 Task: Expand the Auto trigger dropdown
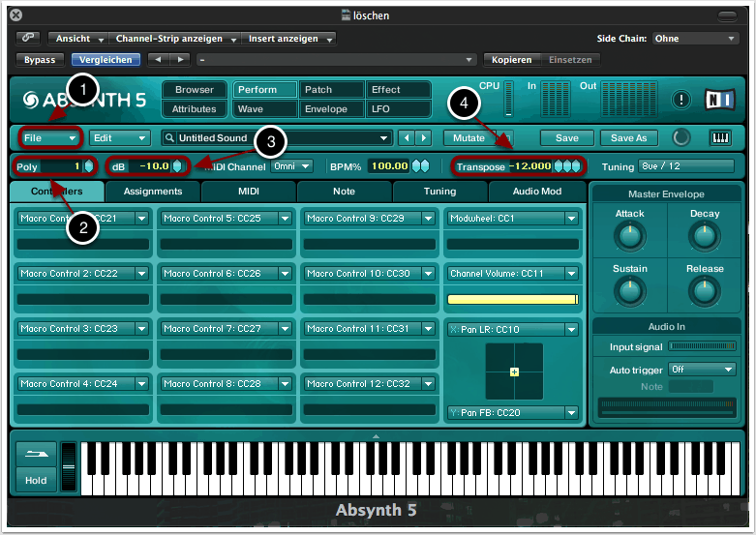point(701,369)
